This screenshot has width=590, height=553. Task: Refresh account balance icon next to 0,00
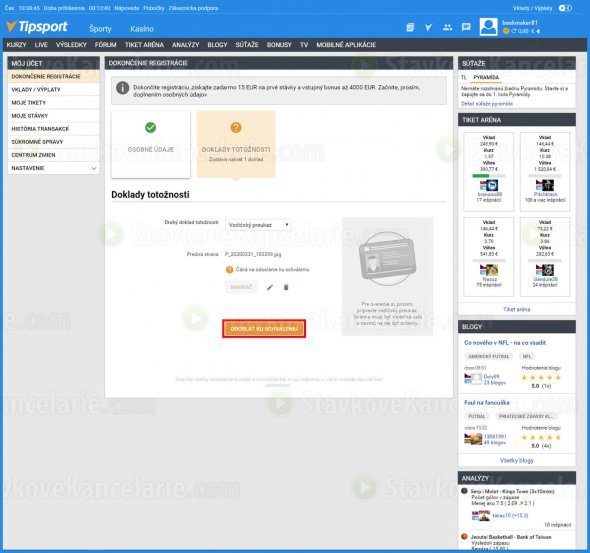point(514,31)
